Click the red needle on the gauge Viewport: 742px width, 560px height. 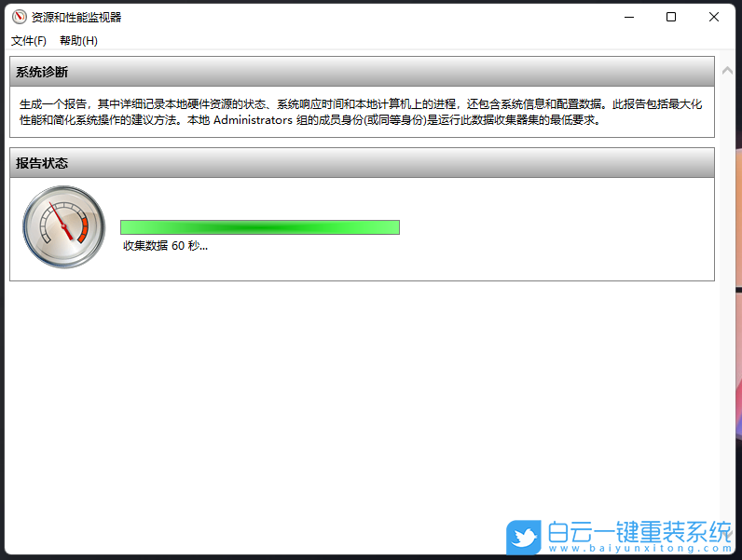61,221
